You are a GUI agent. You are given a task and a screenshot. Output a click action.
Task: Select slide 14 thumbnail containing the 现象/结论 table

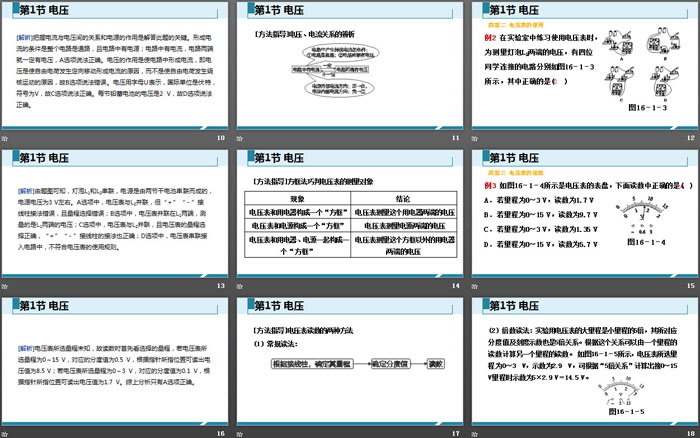[350, 213]
